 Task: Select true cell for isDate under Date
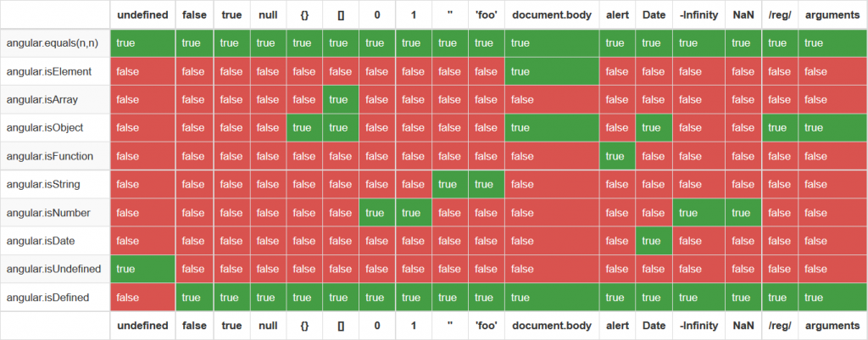pos(653,241)
